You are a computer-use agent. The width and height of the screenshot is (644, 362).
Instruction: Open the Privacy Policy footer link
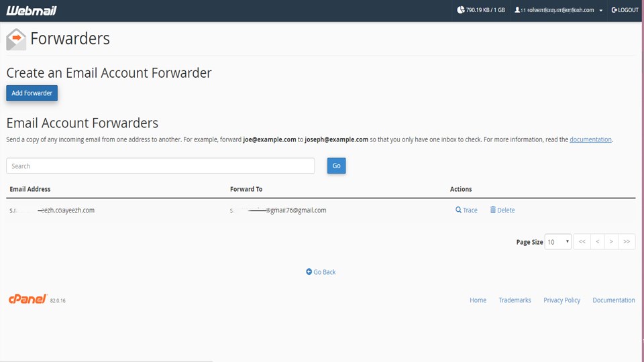tap(562, 300)
